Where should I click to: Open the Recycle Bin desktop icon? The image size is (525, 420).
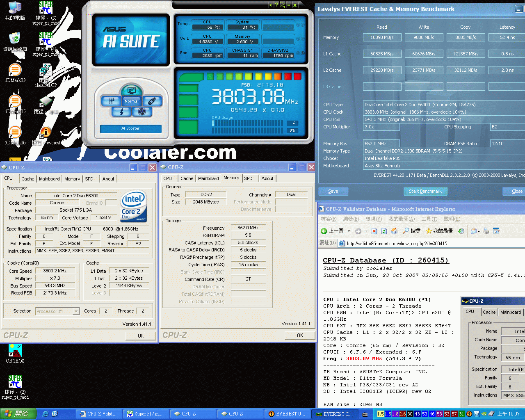point(15,42)
